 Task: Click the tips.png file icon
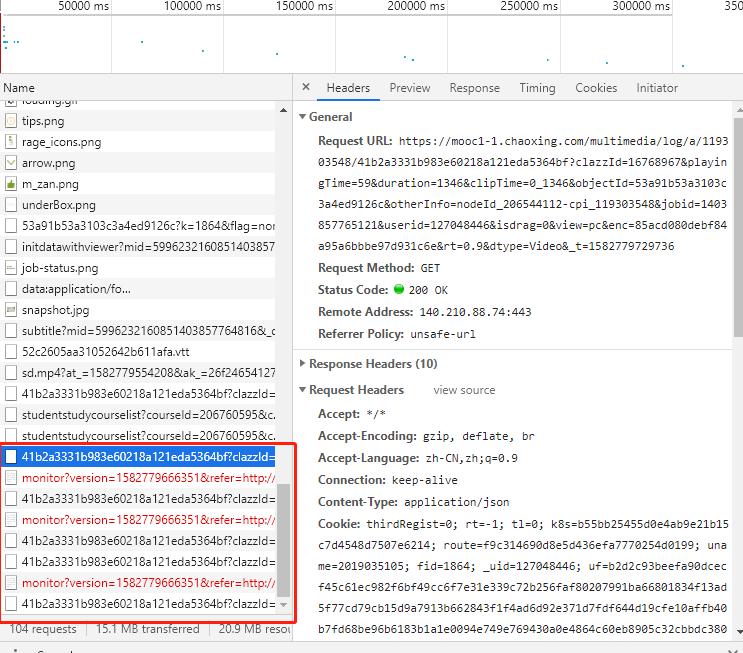click(x=12, y=121)
